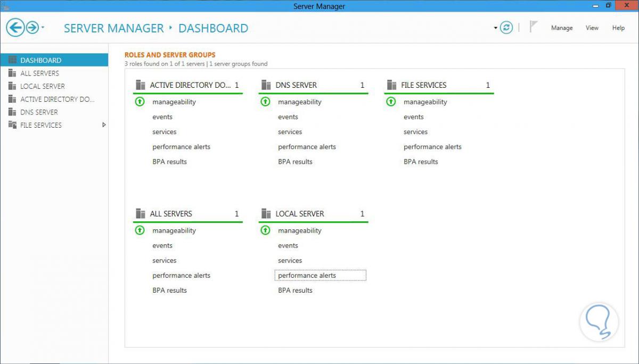The image size is (639, 364).
Task: Open LOCAL SERVER tile title
Action: 300,214
